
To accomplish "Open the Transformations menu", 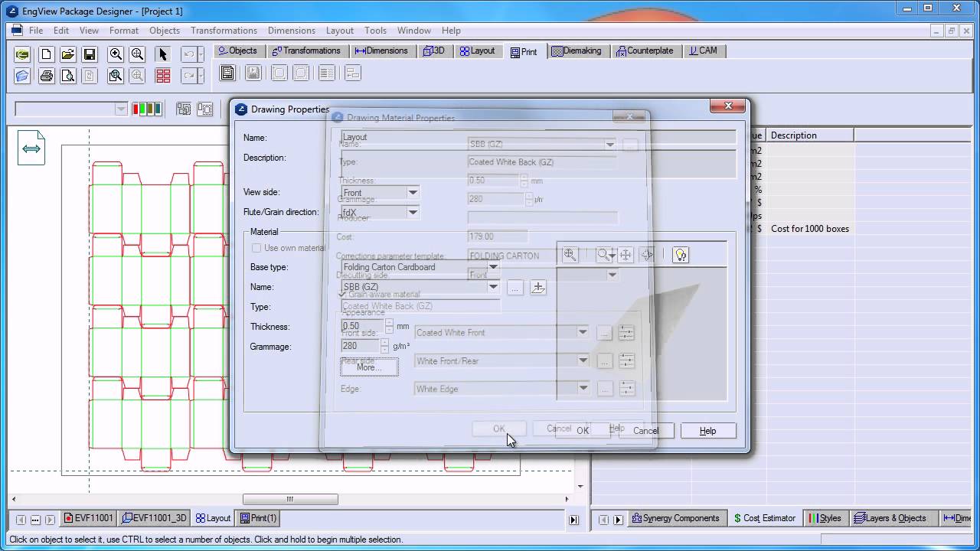I will pos(224,31).
